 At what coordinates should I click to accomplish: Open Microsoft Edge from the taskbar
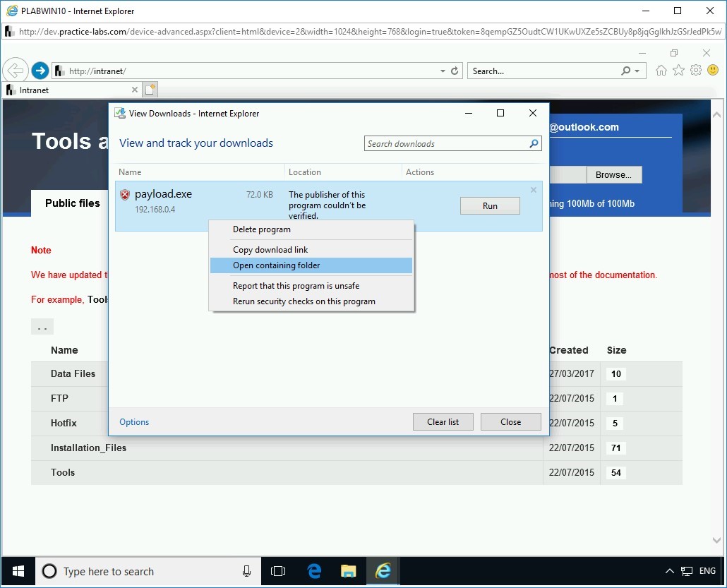[x=314, y=571]
